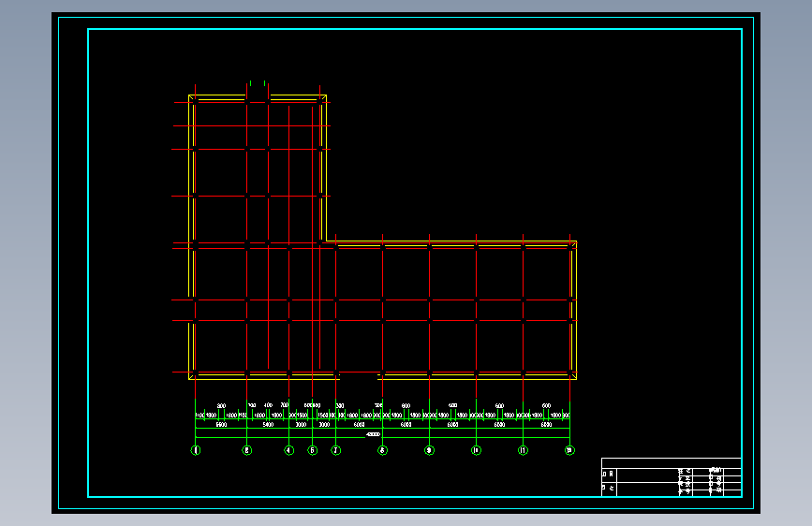Click the axis bubble labeled 9
812x526 pixels.
[429, 450]
